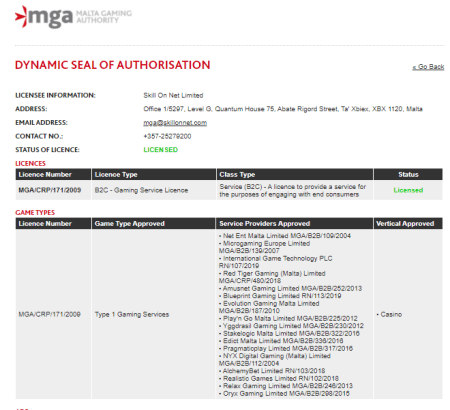Image resolution: width=450 pixels, height=410 pixels.
Task: Select Evolution Gaming Malta Limited entry
Action: click(x=269, y=307)
